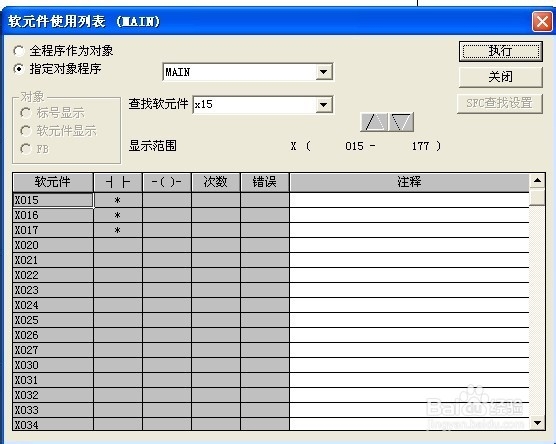Select the X016 row cell
The image size is (556, 444).
click(53, 215)
